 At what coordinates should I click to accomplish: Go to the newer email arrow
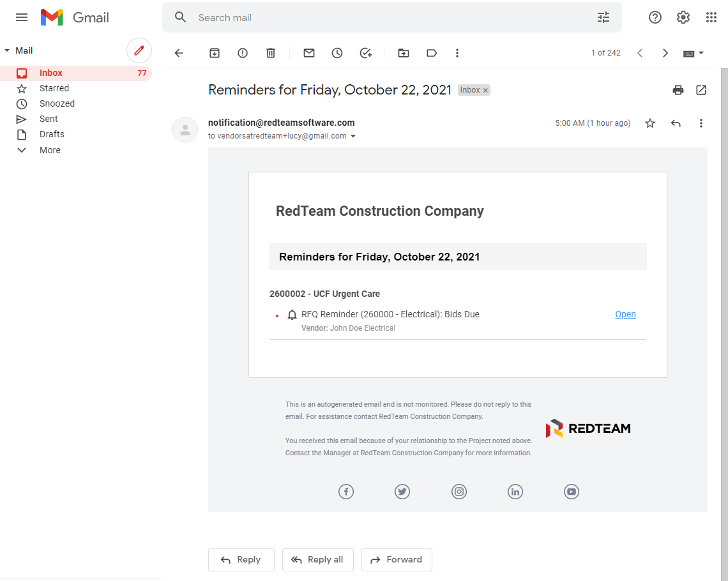(640, 53)
